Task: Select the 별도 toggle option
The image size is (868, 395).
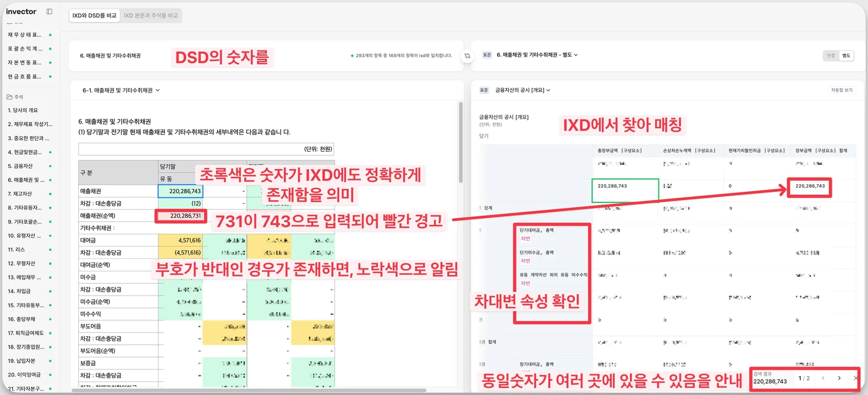Action: click(x=846, y=56)
